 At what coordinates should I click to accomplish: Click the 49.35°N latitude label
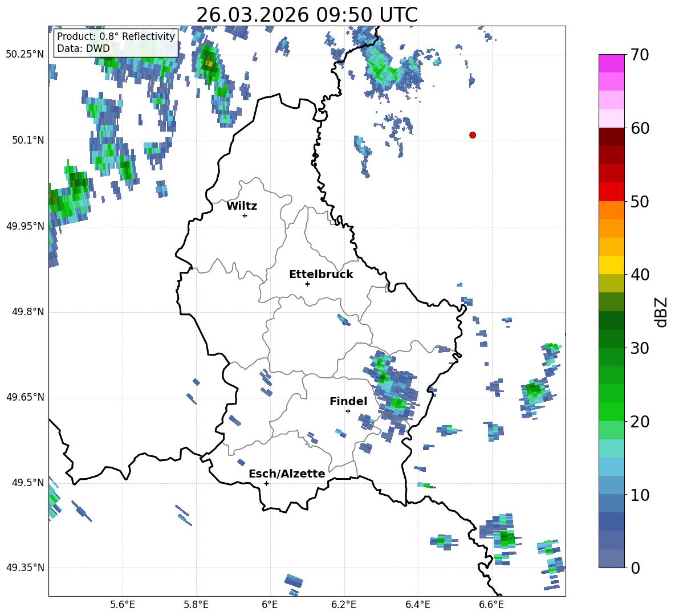pyautogui.click(x=25, y=568)
